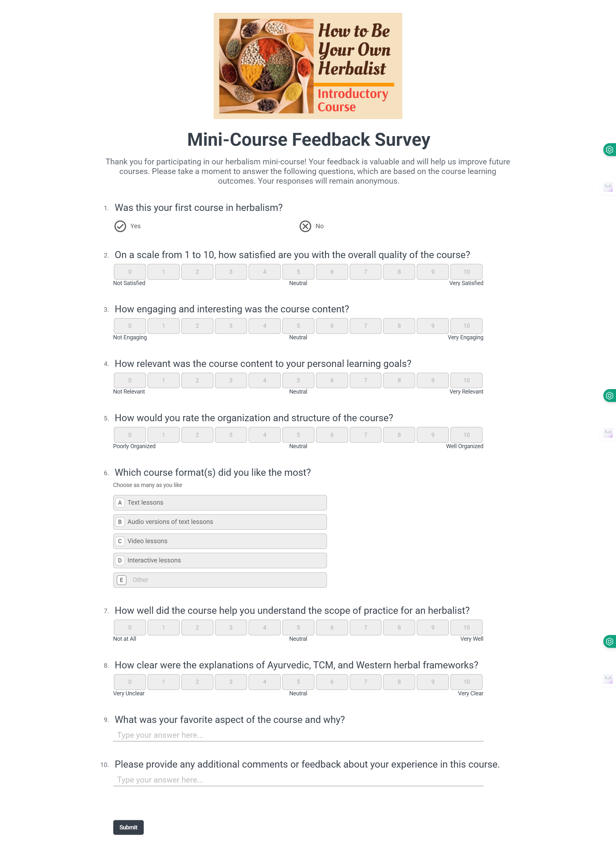
Task: Click the favorite aspect answer field
Action: 298,735
